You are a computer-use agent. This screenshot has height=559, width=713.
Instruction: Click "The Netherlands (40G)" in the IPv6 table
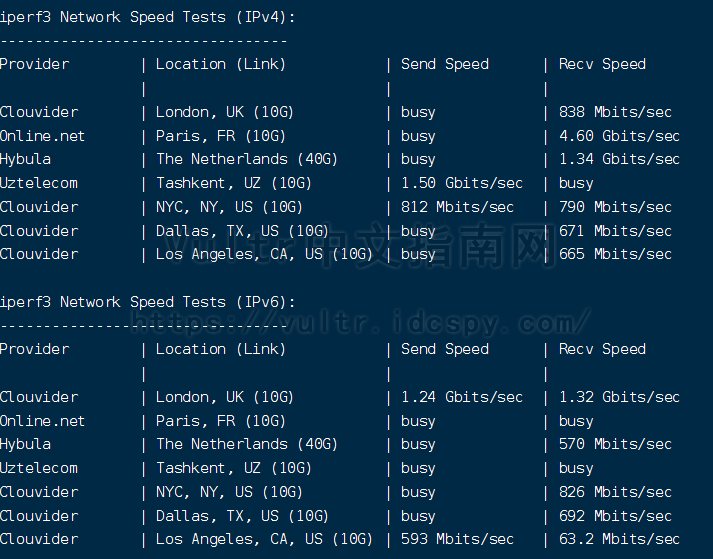pyautogui.click(x=247, y=444)
